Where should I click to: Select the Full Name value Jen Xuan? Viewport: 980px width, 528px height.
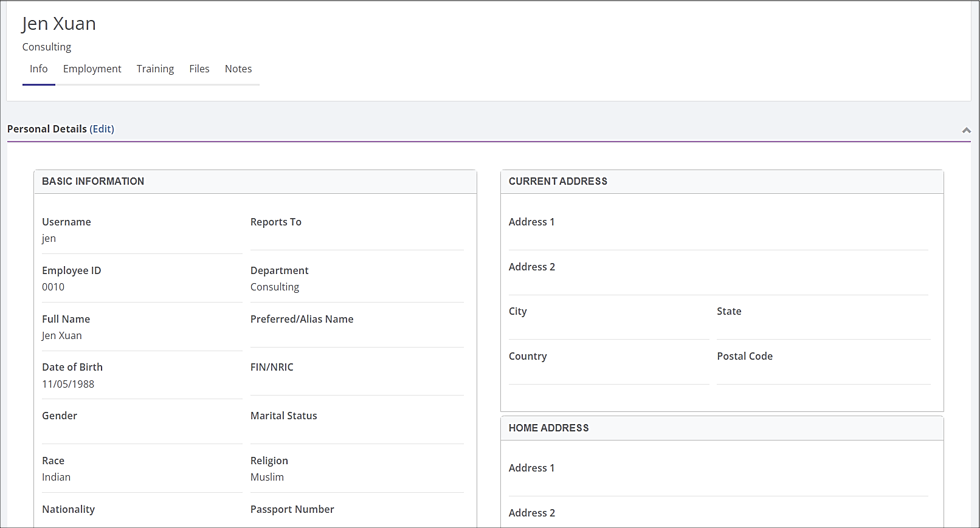pyautogui.click(x=62, y=335)
